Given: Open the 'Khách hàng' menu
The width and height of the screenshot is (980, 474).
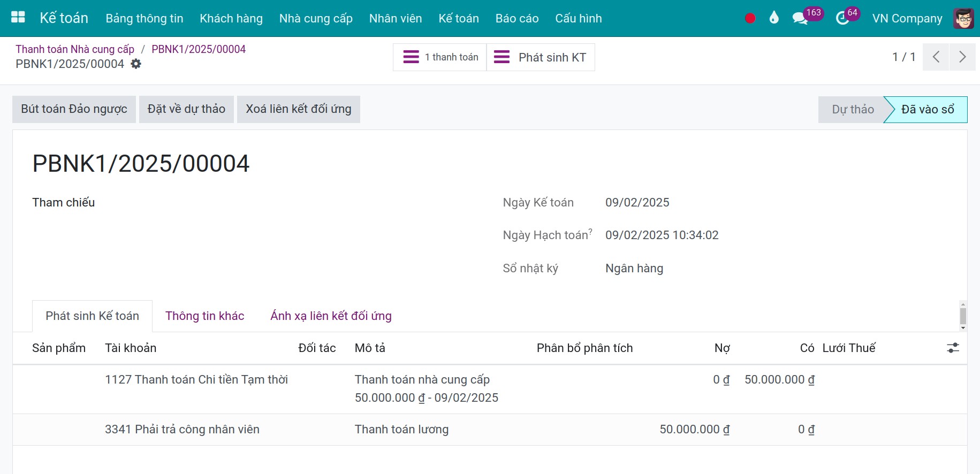Looking at the screenshot, I should [x=231, y=18].
